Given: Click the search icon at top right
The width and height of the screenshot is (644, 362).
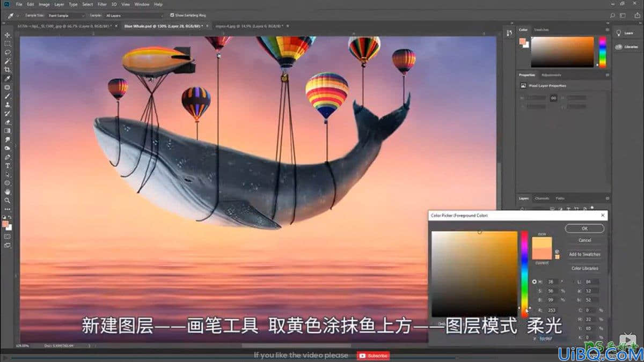Looking at the screenshot, I should [x=613, y=16].
